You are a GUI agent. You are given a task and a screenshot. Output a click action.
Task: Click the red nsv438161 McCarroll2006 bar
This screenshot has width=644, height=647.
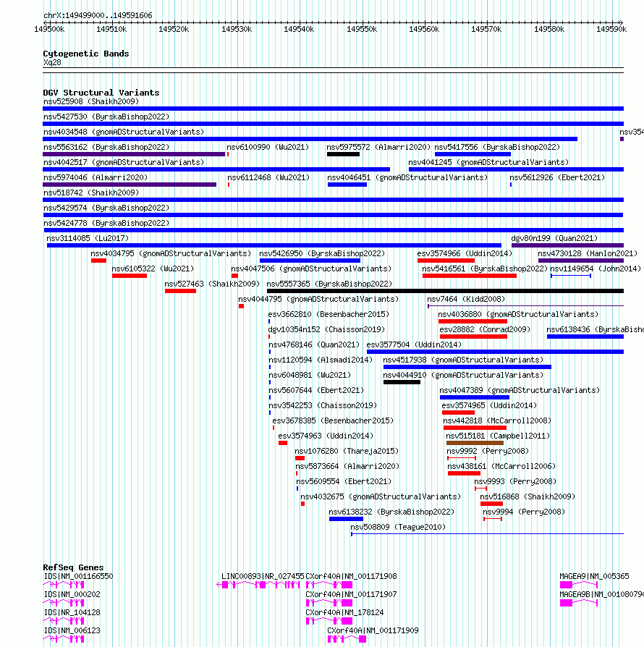pos(464,474)
